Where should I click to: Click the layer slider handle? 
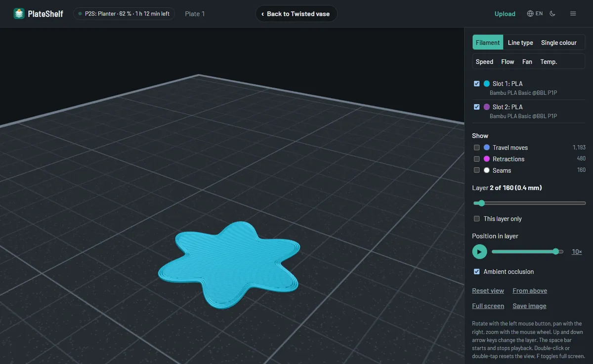point(482,203)
